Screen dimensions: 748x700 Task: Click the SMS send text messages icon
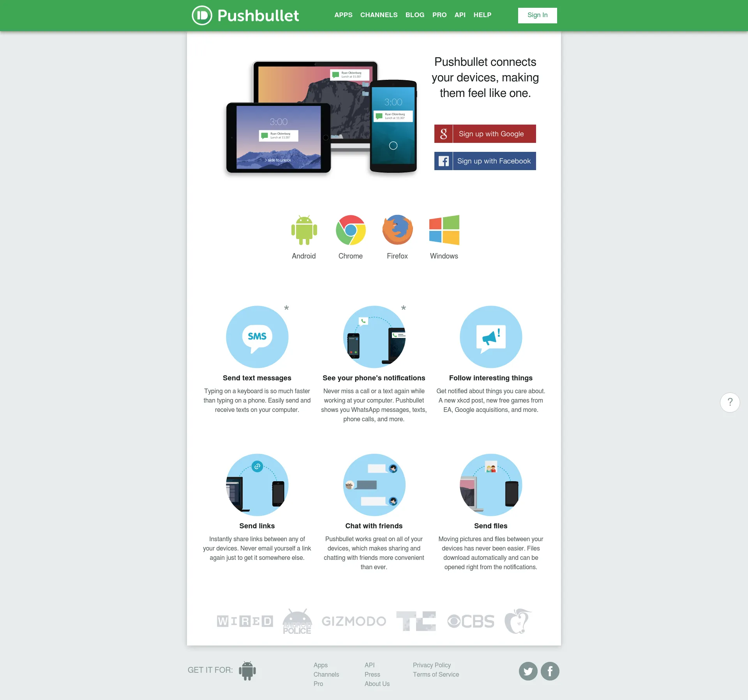pyautogui.click(x=257, y=337)
